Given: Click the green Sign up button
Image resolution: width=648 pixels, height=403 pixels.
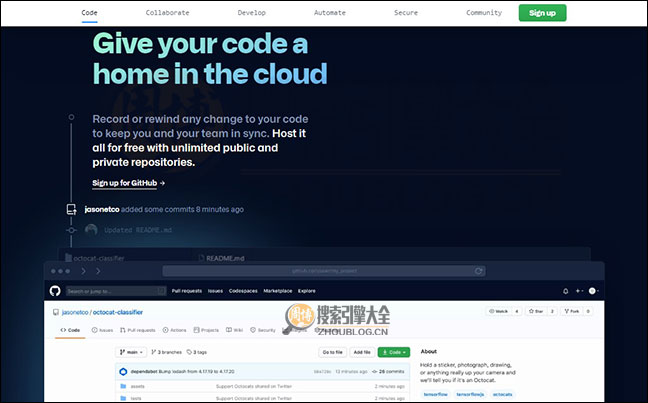Looking at the screenshot, I should tap(542, 13).
